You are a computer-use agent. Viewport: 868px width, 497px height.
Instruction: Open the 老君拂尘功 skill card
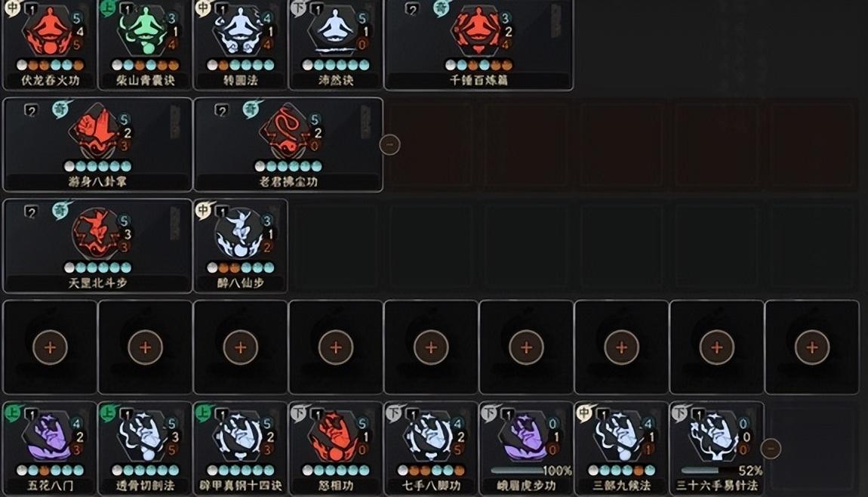pos(288,144)
